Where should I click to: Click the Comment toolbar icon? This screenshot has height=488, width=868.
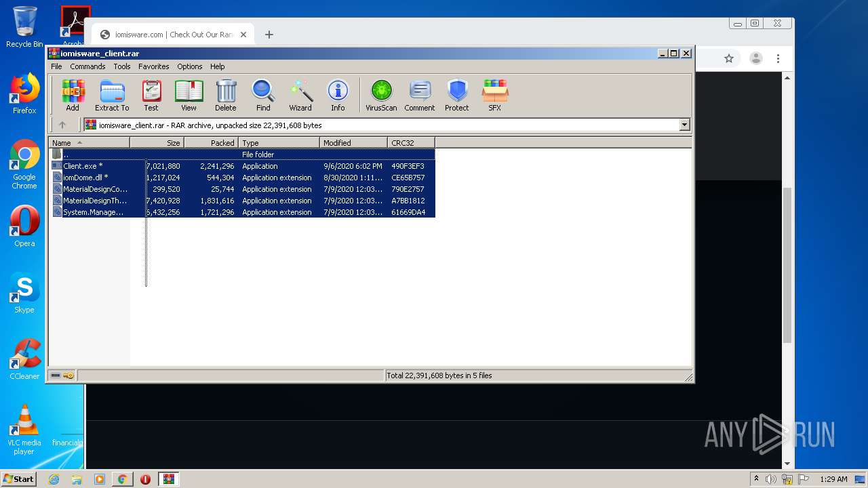(420, 95)
